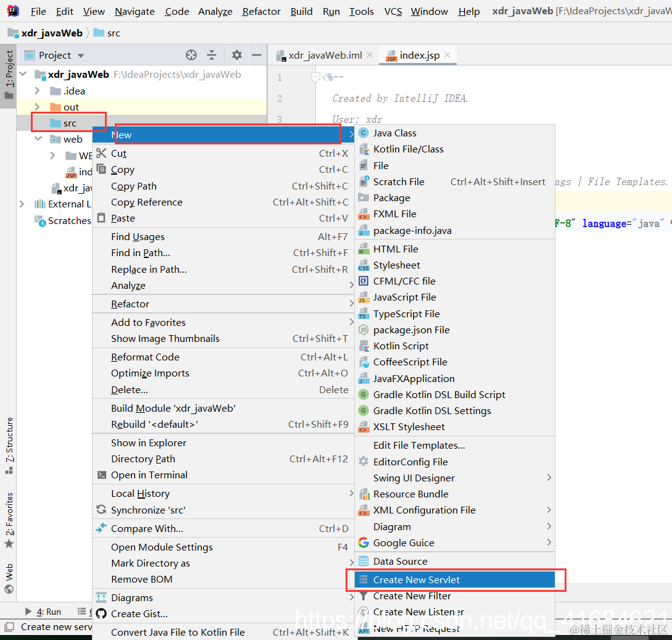
Task: Select Find in Path... from context menu
Action: (223, 253)
